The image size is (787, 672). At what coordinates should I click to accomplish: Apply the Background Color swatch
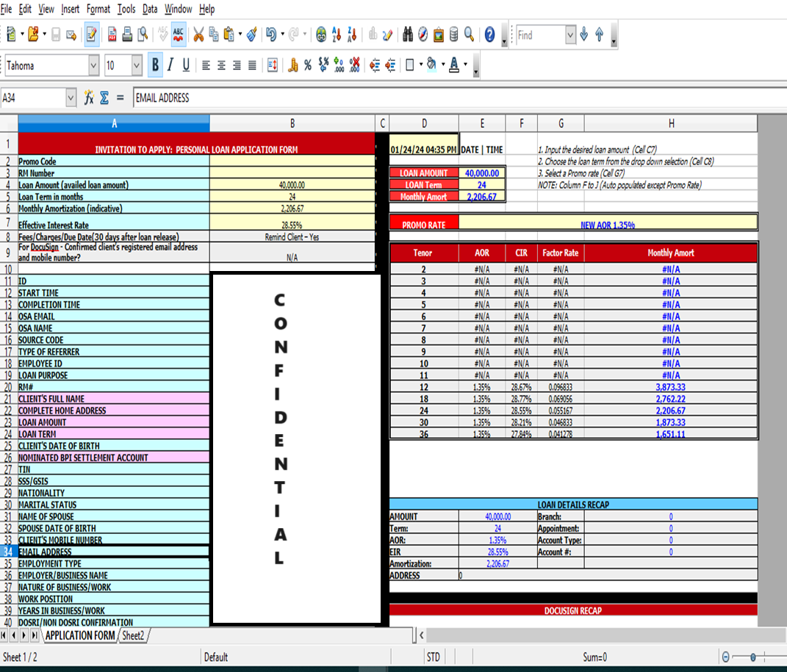(x=431, y=65)
